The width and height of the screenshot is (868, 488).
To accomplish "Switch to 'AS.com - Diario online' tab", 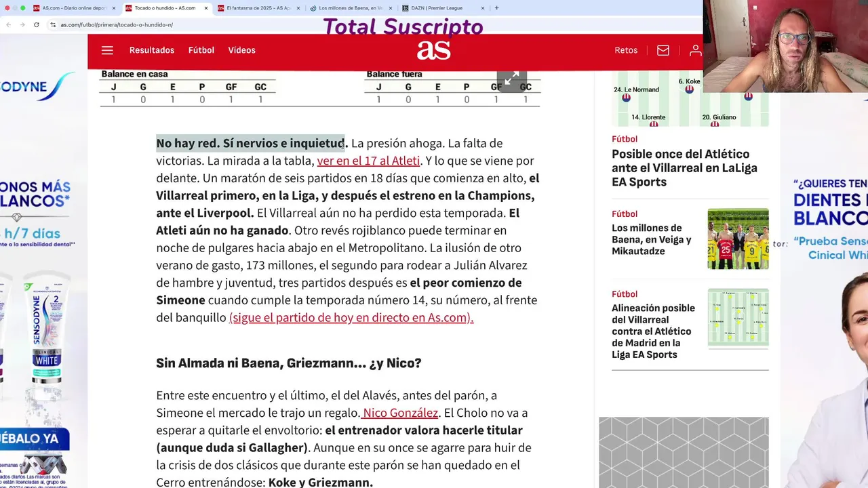I will point(75,8).
